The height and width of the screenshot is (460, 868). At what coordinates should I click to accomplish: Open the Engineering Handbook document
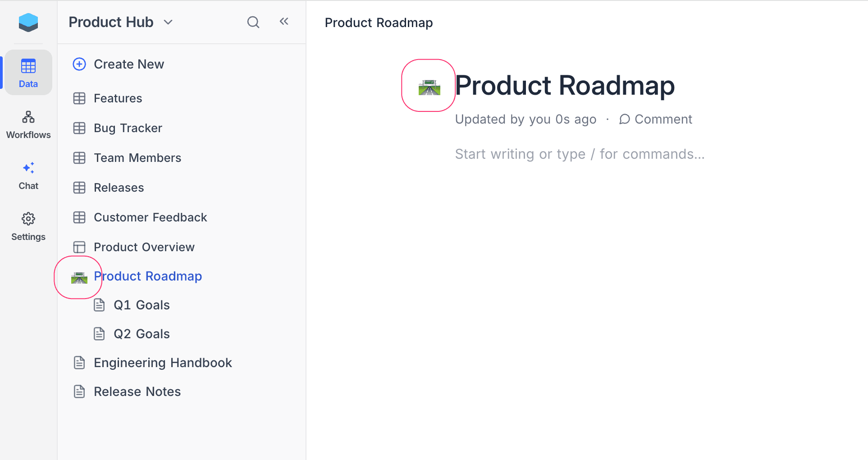(163, 362)
